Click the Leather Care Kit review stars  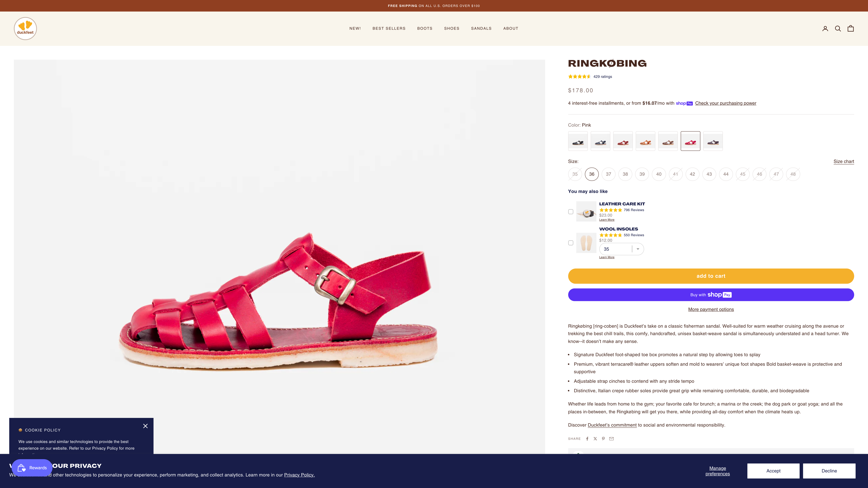pos(611,210)
